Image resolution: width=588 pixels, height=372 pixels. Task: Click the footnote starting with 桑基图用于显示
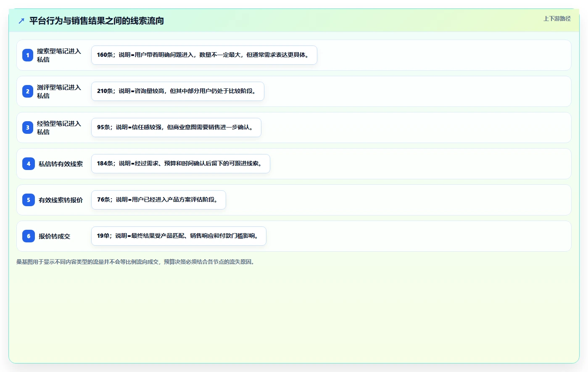[136, 262]
